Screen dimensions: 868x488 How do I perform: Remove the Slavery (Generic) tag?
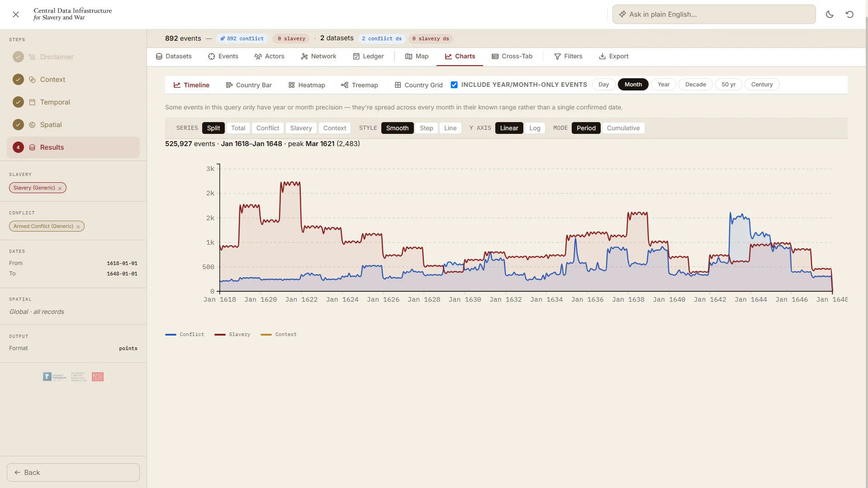click(x=60, y=188)
